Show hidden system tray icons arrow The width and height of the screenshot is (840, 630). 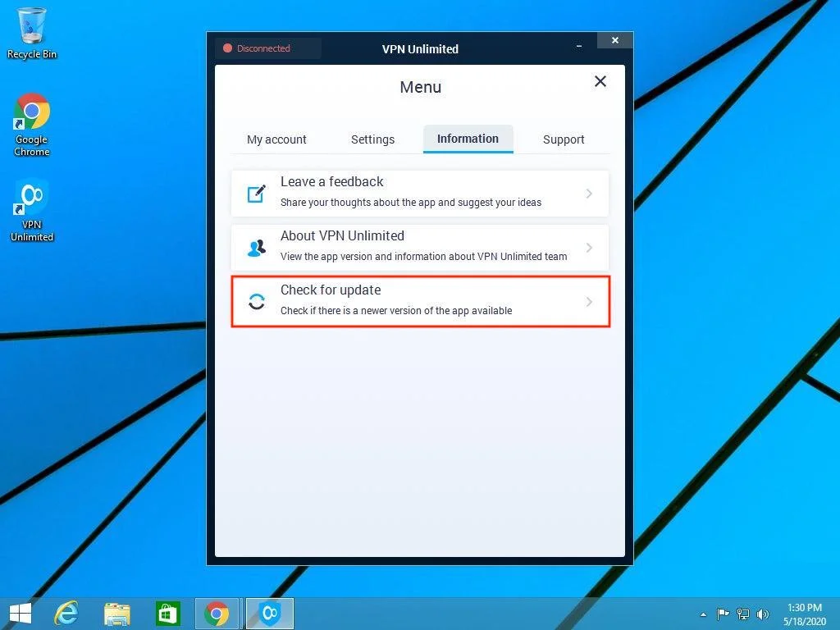pyautogui.click(x=703, y=614)
